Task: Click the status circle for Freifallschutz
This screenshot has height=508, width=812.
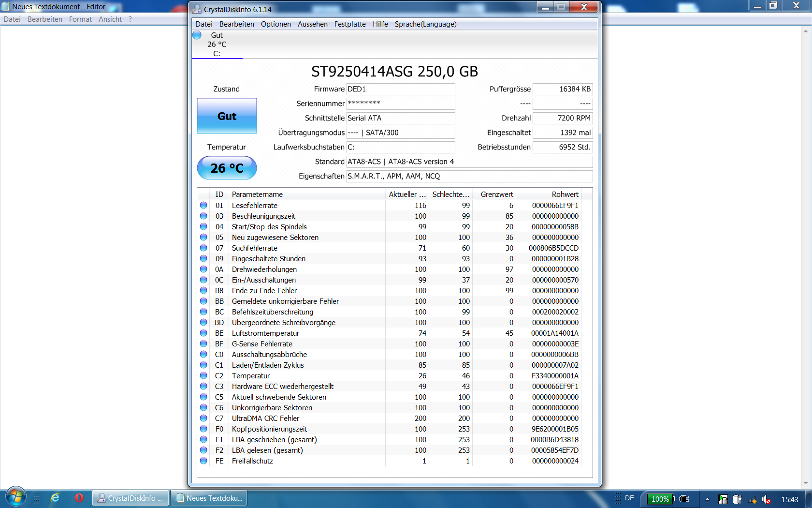Action: click(x=203, y=461)
